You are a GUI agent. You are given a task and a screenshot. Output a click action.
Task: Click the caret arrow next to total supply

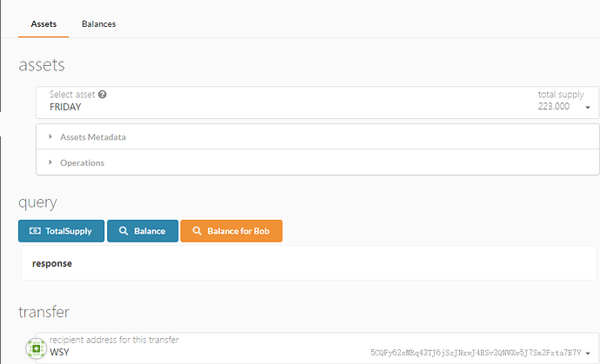click(x=587, y=107)
